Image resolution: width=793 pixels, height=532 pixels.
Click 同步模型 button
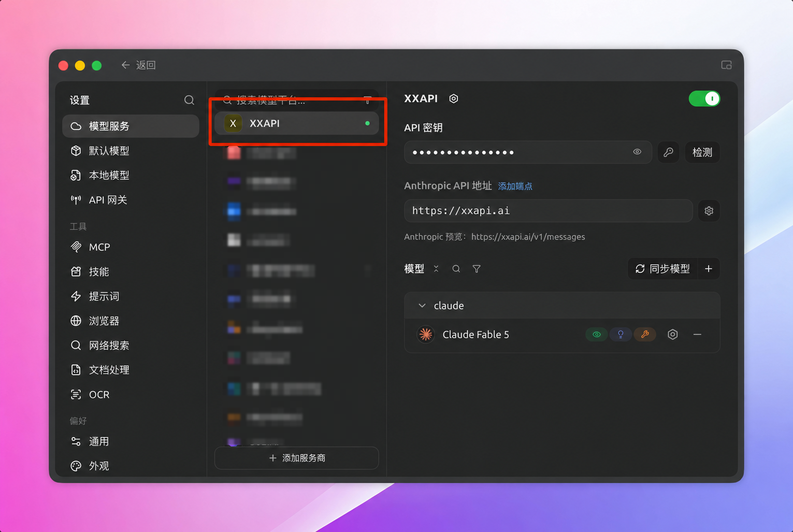[662, 269]
